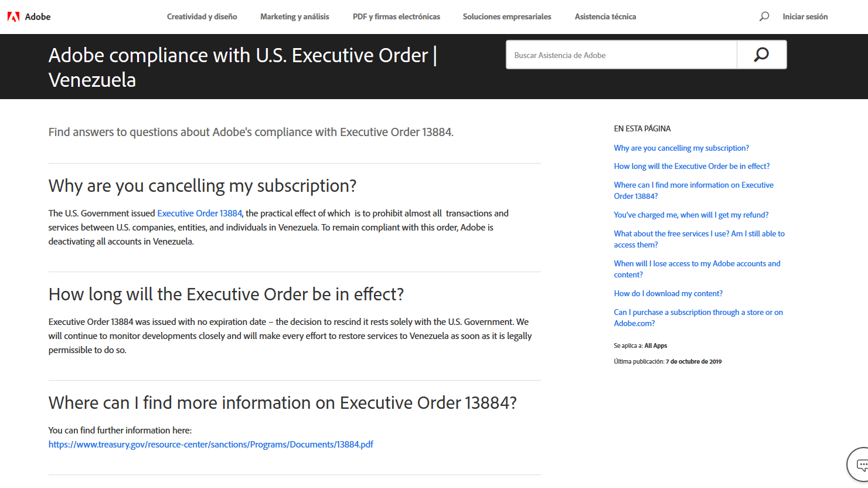Open Asistencia técnica menu
This screenshot has width=868, height=488.
(605, 16)
